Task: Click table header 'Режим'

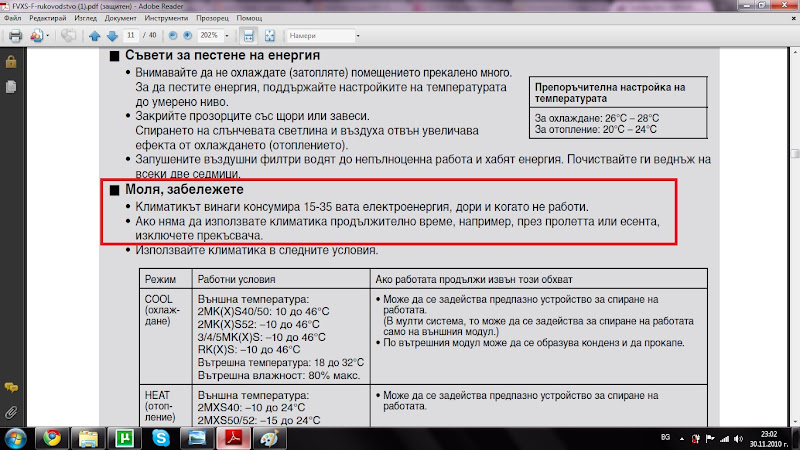Action: [160, 280]
